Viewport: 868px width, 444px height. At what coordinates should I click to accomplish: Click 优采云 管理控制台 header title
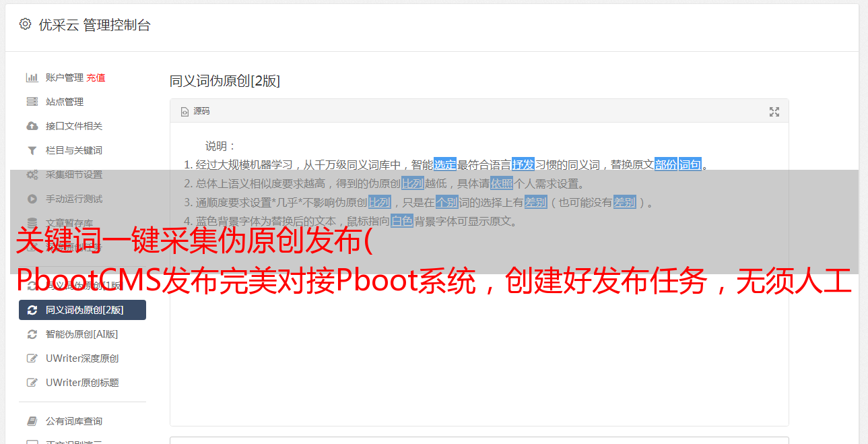(x=94, y=25)
